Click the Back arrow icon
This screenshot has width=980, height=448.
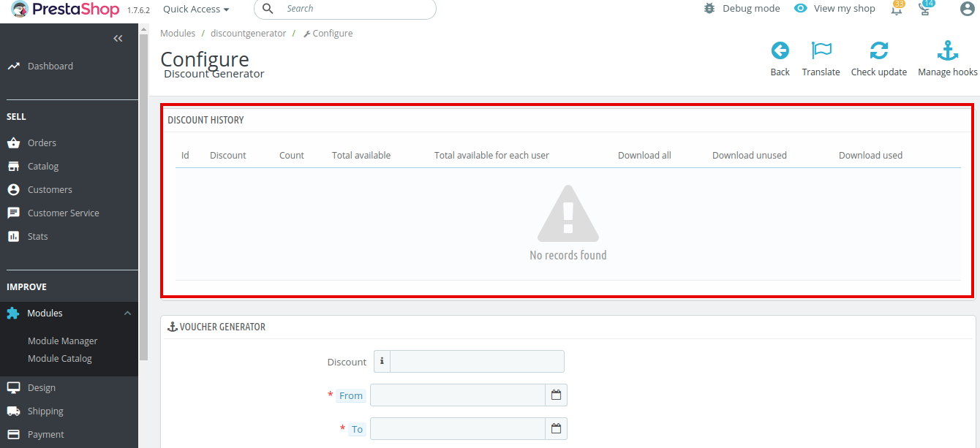pos(780,51)
